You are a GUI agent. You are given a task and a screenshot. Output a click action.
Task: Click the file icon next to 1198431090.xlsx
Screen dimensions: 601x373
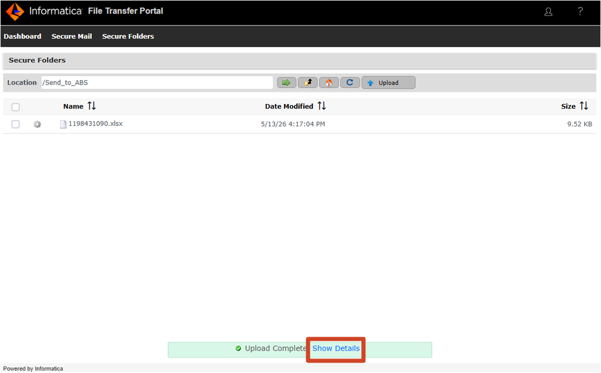point(63,124)
